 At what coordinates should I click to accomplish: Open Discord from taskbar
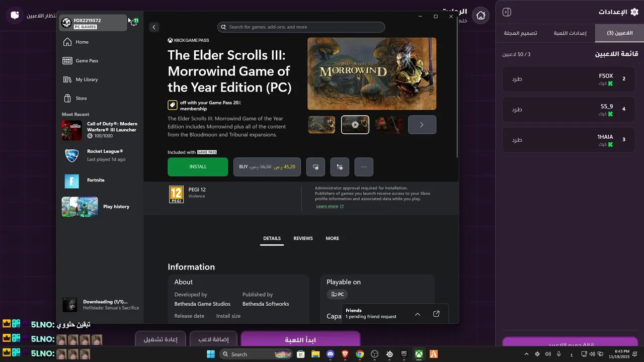tap(330, 354)
